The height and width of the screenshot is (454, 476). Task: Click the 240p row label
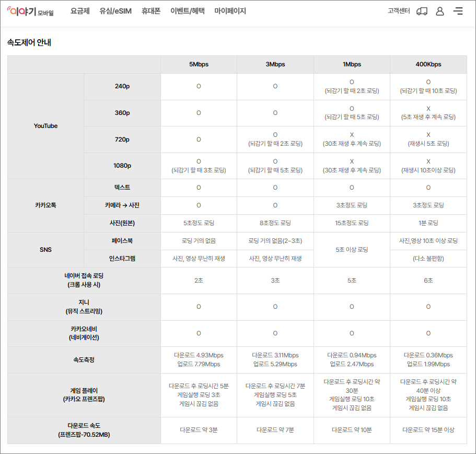point(122,87)
